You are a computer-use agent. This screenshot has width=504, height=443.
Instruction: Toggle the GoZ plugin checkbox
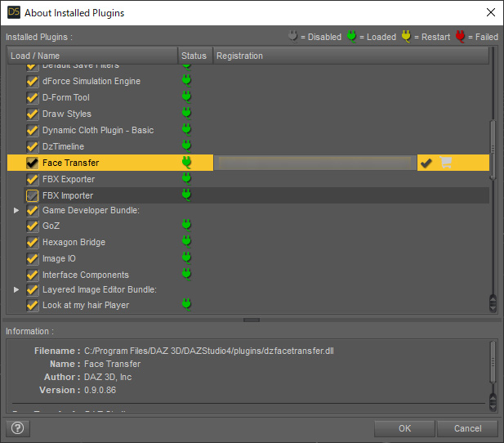pos(33,226)
